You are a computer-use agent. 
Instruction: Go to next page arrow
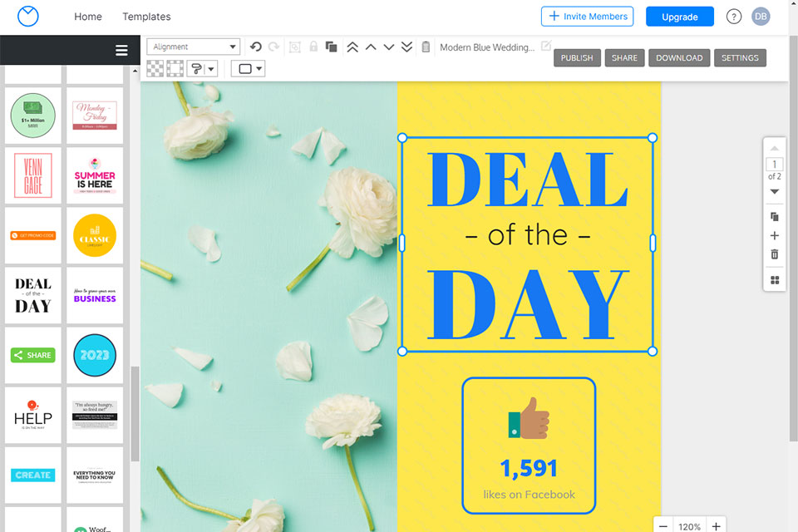[x=775, y=192]
